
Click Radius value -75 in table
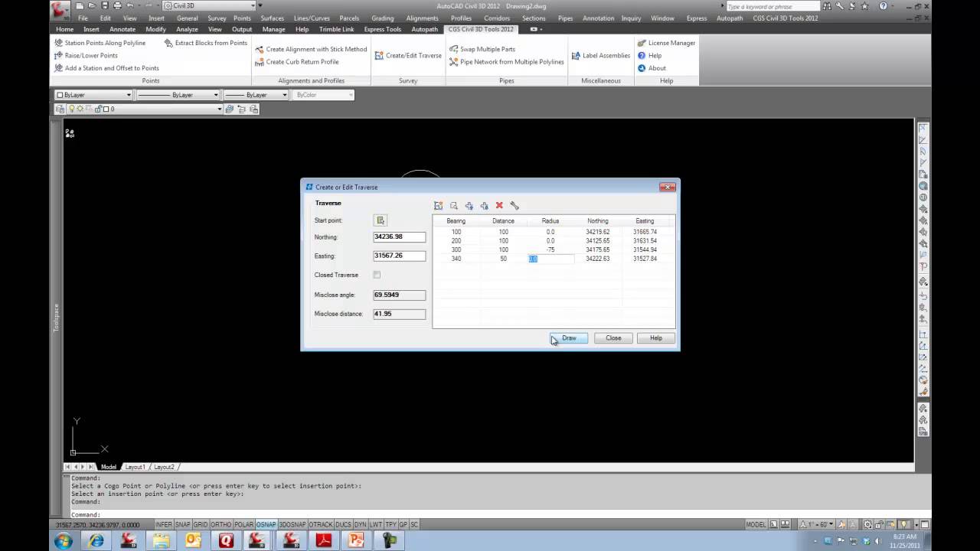550,249
